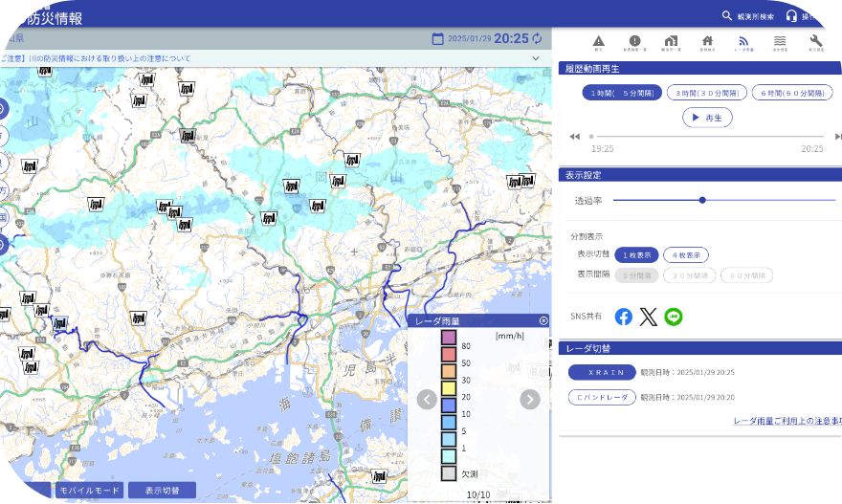Open display settings wrench icon
The image size is (842, 504).
(815, 41)
